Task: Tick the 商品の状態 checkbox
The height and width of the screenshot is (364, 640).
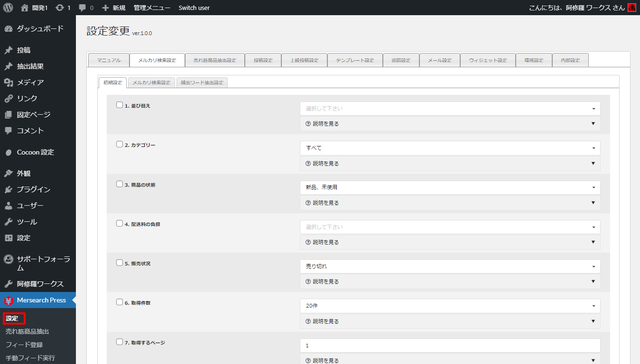Action: click(x=120, y=184)
